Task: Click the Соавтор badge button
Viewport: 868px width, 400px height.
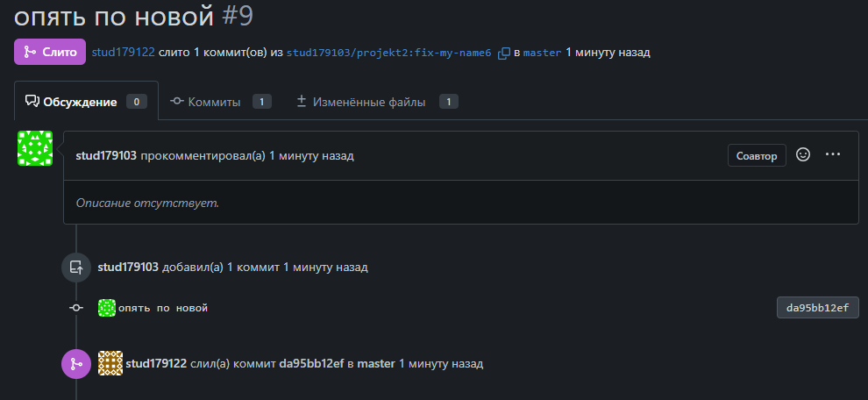Action: pyautogui.click(x=756, y=155)
